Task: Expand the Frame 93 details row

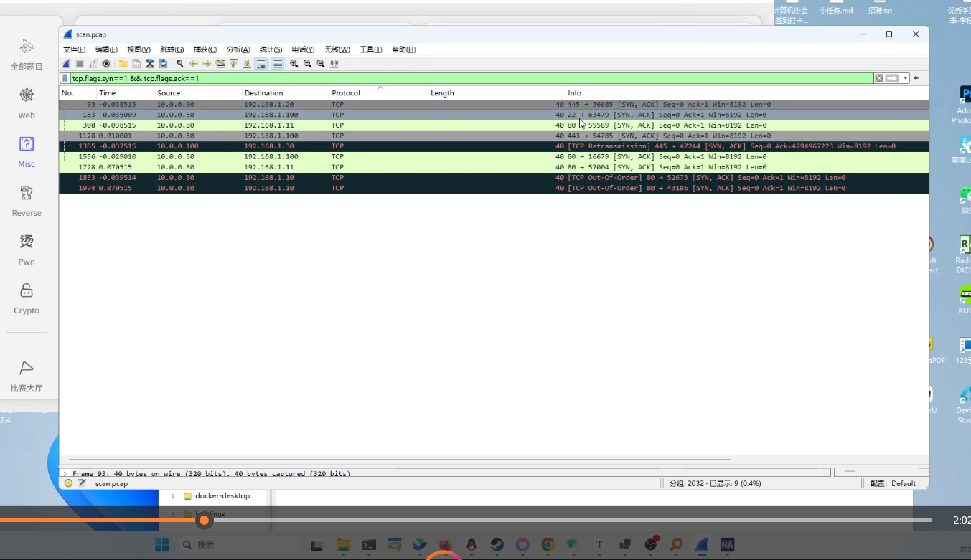Action: 65,474
